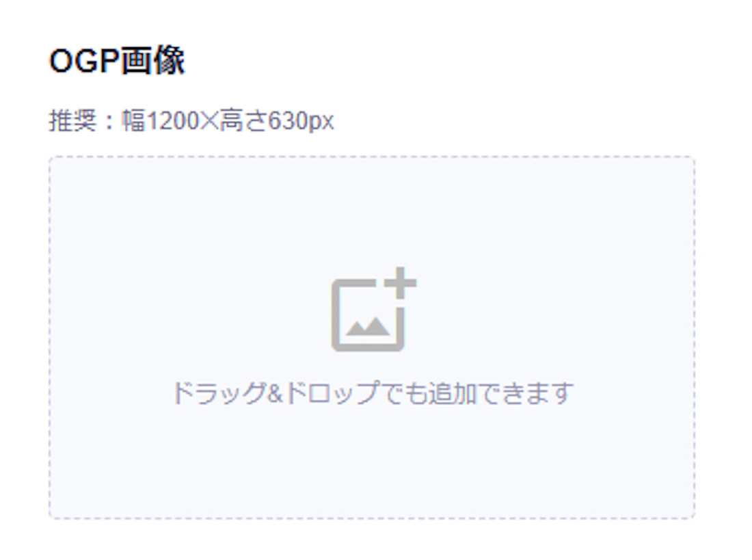This screenshot has width=752, height=560.
Task: Click the mountain glyph inside the picture icon
Action: [x=367, y=327]
